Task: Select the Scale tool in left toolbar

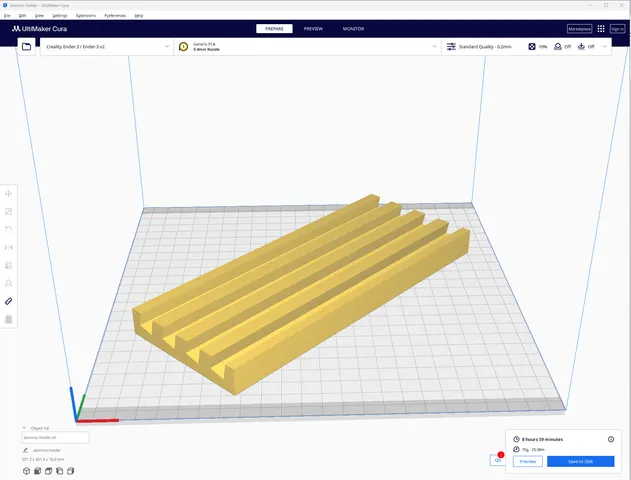Action: pyautogui.click(x=8, y=212)
